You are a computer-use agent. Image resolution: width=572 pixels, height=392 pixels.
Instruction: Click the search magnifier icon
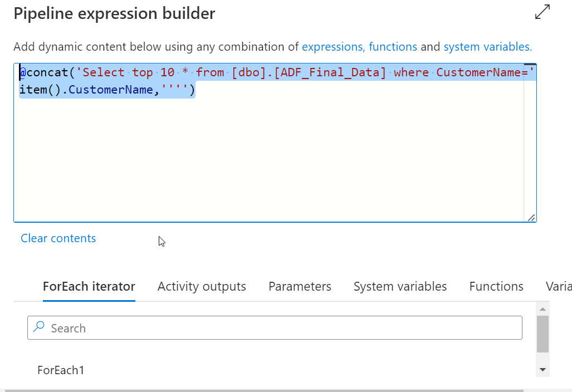coord(38,327)
